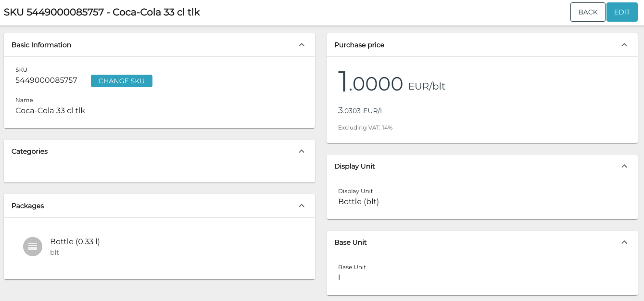Click the round gray Bottle package icon
Screen dimensions: 644x301
33,247
